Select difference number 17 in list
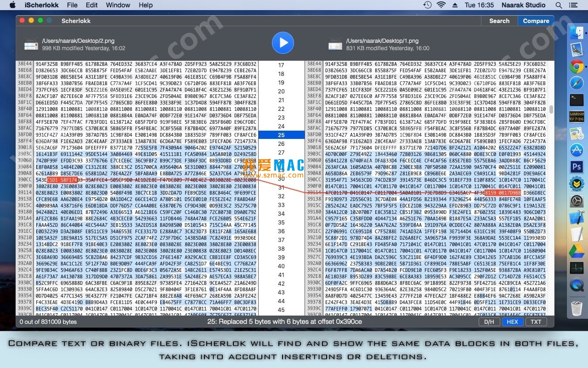The width and height of the screenshot is (588, 368). pos(281,65)
